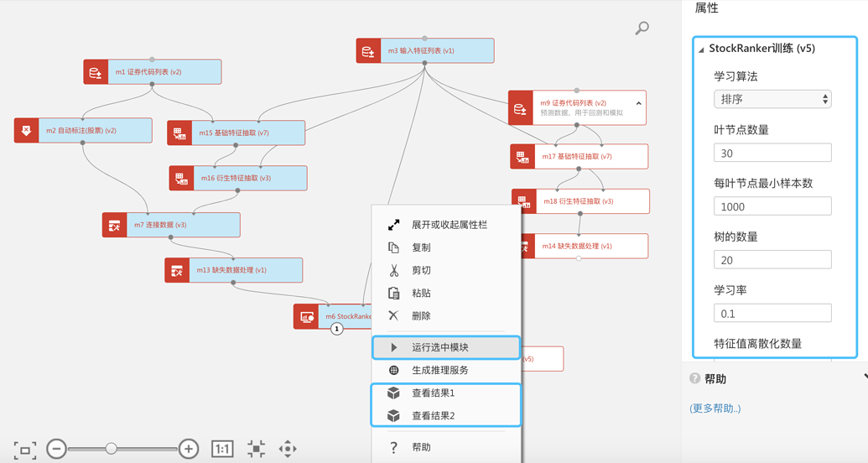Collapse the m9 module description chevron
The width and height of the screenshot is (868, 463).
pos(639,103)
